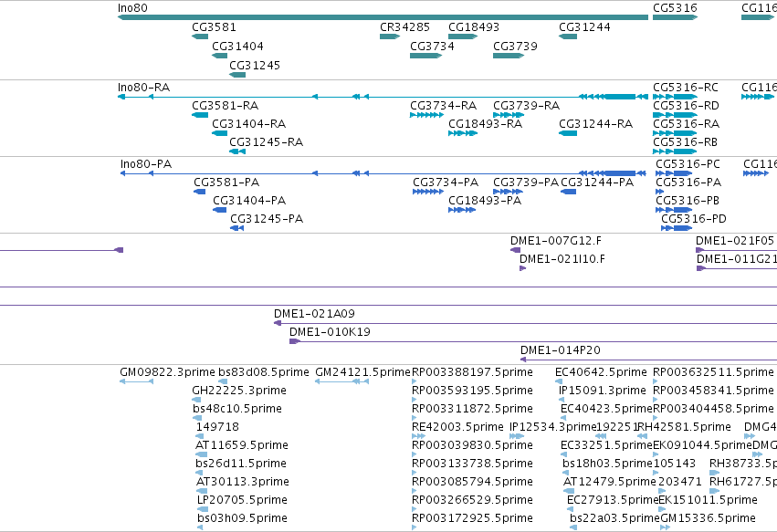The height and width of the screenshot is (532, 777).
Task: Click the DME1-021A09 clone label
Action: (x=314, y=314)
